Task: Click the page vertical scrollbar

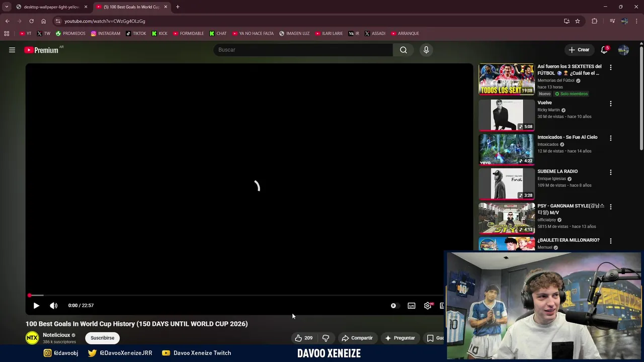Action: (641, 99)
